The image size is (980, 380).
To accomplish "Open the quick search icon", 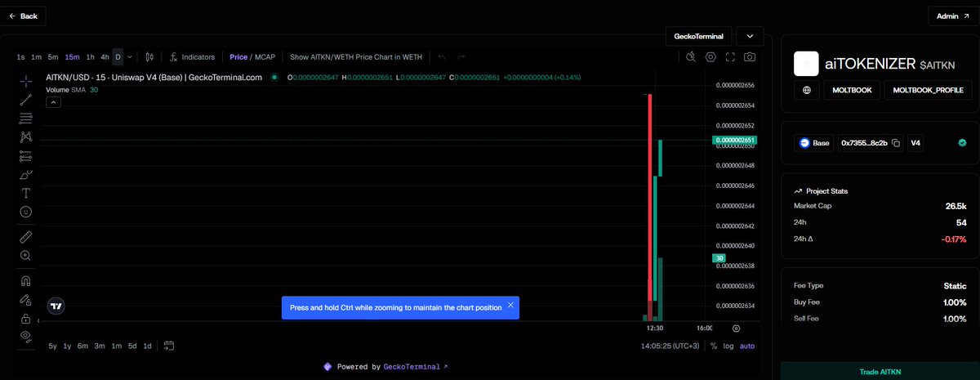I will [691, 57].
